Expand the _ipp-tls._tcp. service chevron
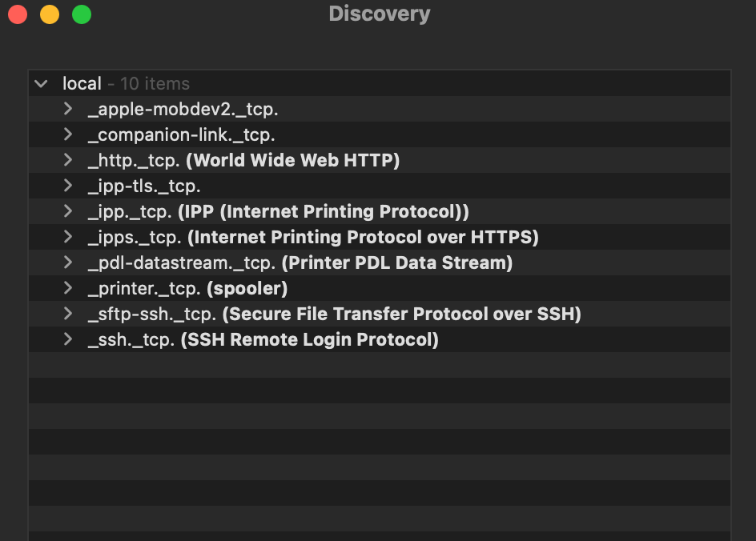This screenshot has height=541, width=756. [68, 186]
